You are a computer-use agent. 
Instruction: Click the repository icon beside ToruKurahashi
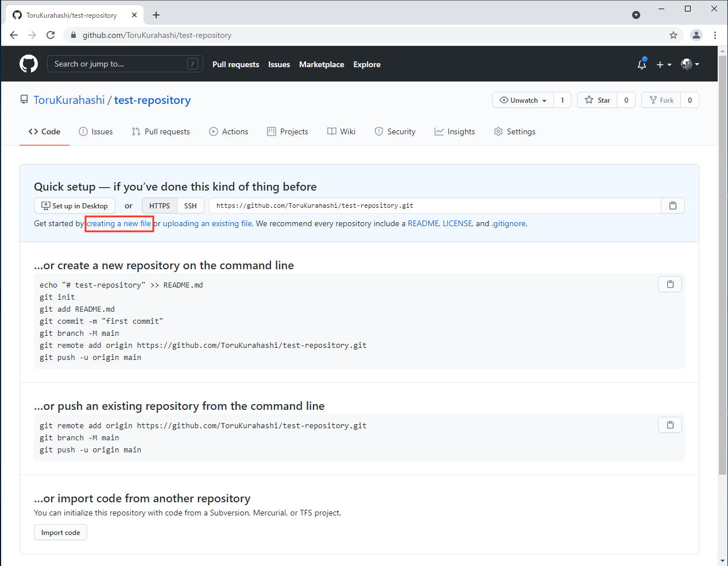coord(24,100)
